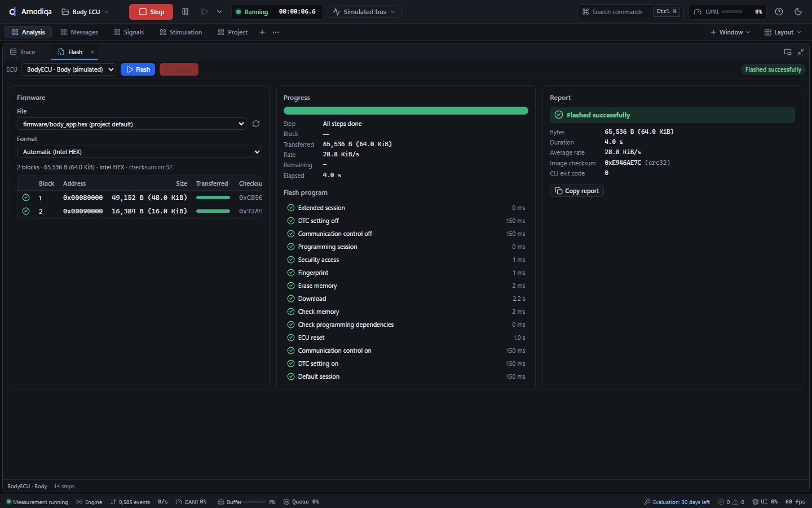Viewport: 812px width, 508px height.
Task: Collapse panel with shrink arrows icon
Action: point(801,52)
